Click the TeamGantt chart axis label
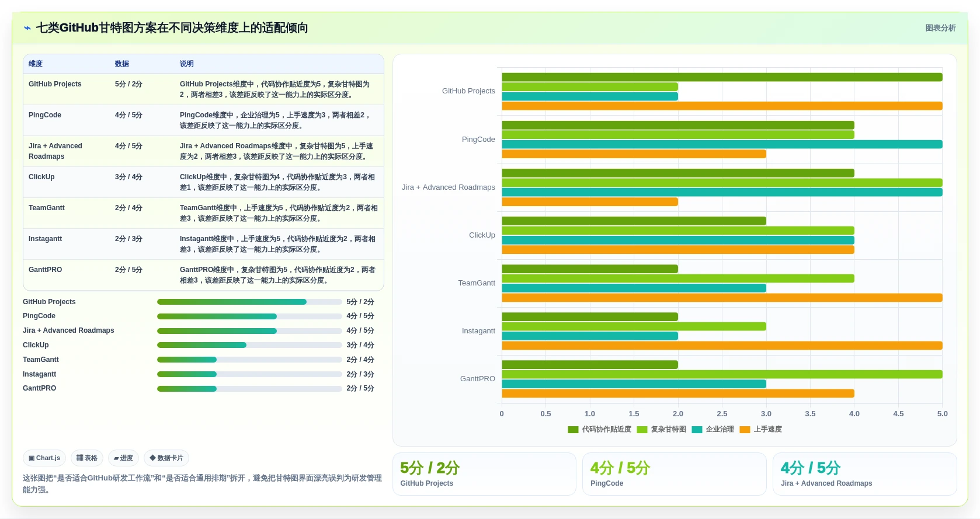Image resolution: width=980 pixels, height=519 pixels. [x=477, y=283]
